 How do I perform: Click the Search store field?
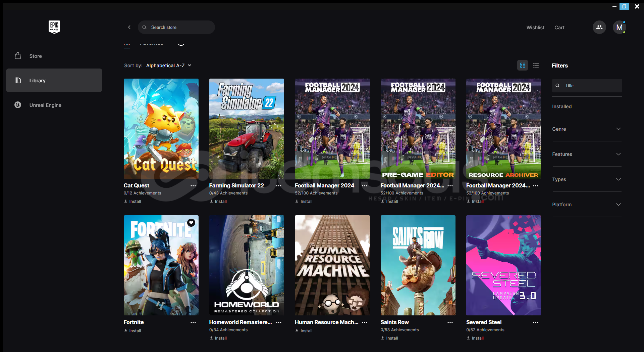tap(176, 27)
